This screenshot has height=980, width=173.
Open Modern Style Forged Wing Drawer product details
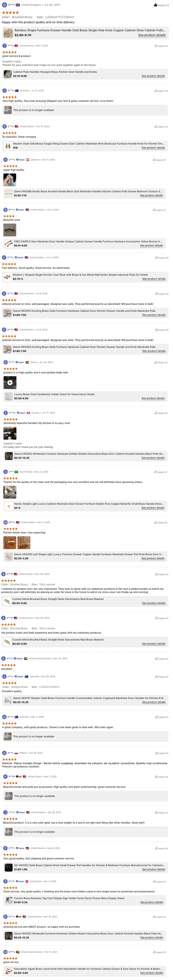153,148
